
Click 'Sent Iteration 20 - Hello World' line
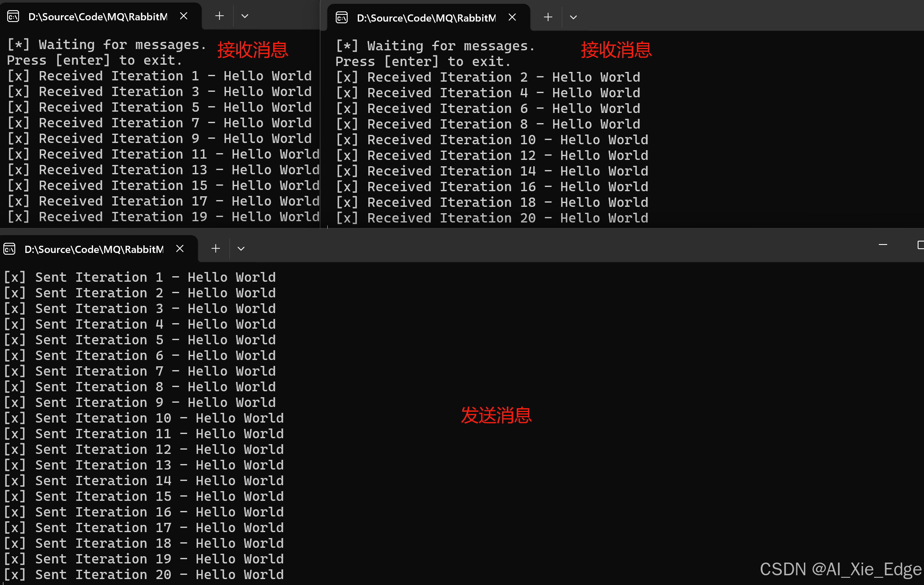(x=144, y=575)
